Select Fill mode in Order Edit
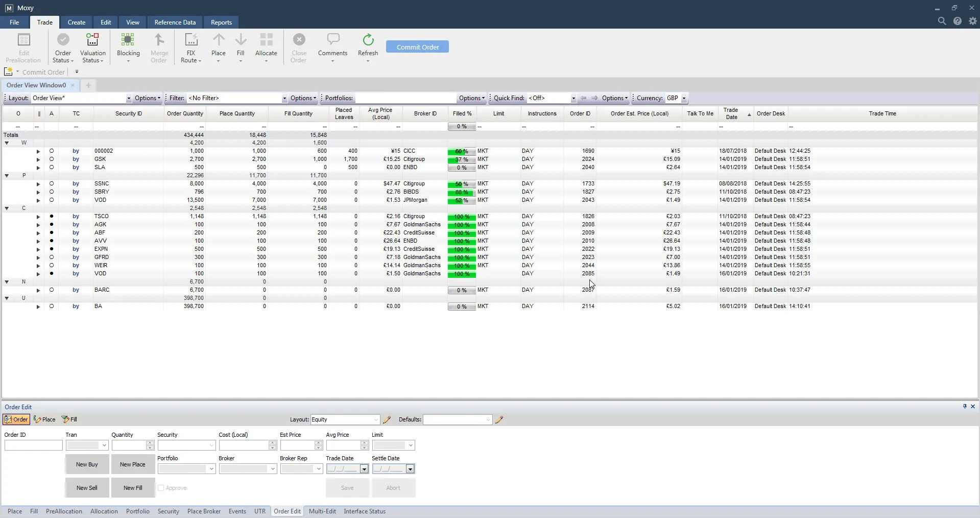This screenshot has width=980, height=518. [x=69, y=419]
